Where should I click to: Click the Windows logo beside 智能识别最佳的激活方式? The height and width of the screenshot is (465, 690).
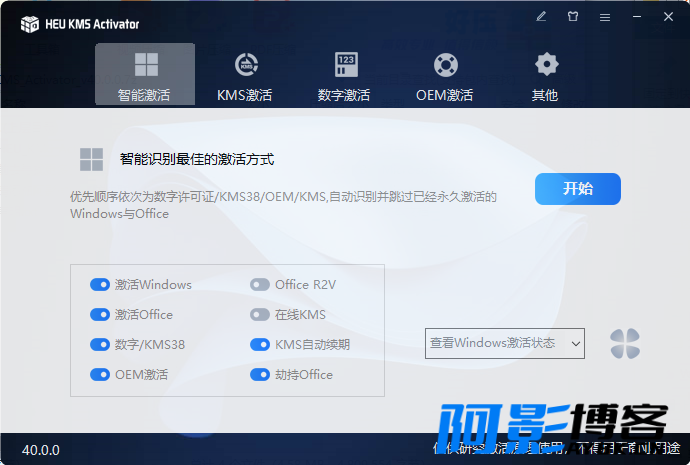[92, 159]
